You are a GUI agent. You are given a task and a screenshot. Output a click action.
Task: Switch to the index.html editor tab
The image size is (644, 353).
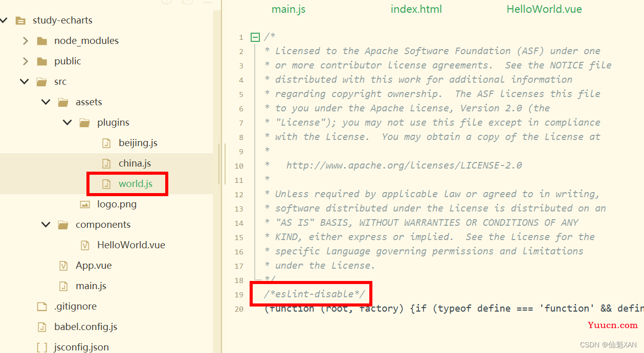[x=416, y=9]
